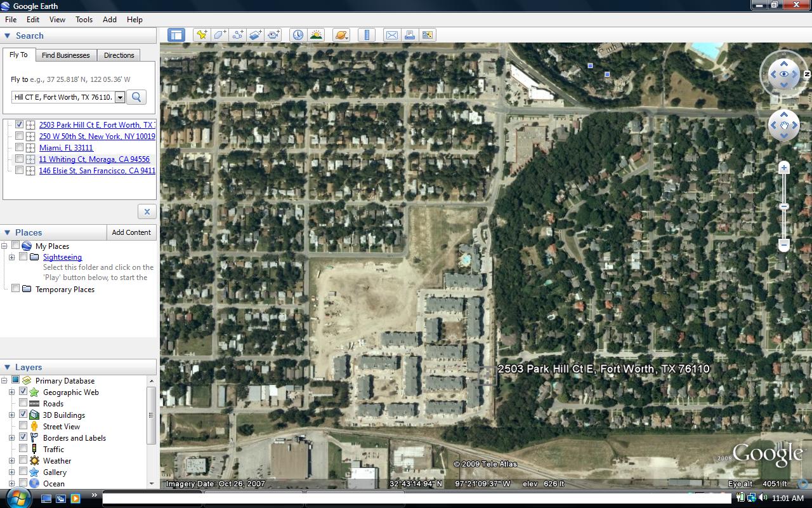Enable the Roads layer checkbox
This screenshot has width=812, height=508.
click(x=23, y=403)
